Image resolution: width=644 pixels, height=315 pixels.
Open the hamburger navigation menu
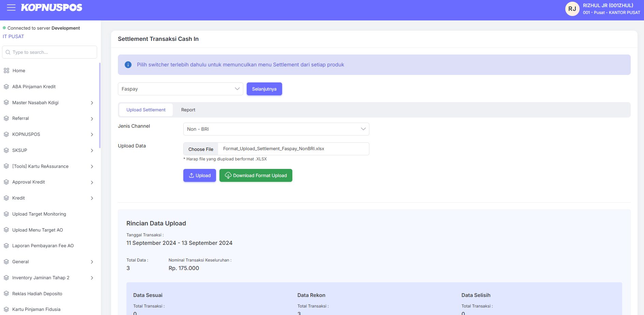11,7
